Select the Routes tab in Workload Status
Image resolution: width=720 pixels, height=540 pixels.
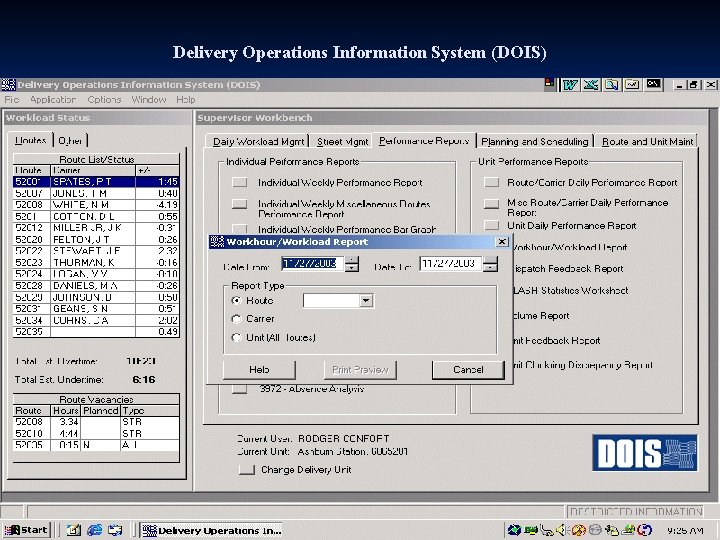pos(30,140)
